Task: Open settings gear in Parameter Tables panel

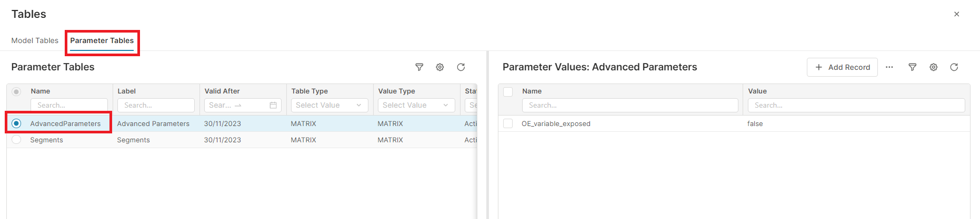Action: [440, 67]
